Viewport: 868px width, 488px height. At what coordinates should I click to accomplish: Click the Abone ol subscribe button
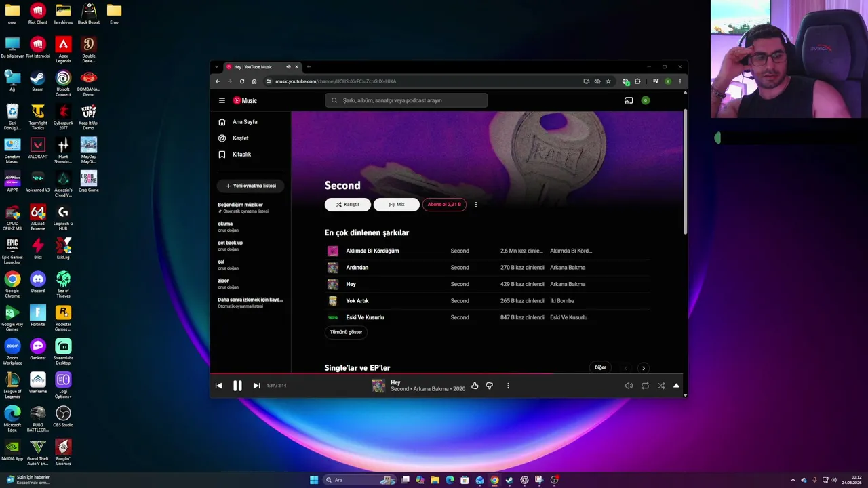[444, 205]
